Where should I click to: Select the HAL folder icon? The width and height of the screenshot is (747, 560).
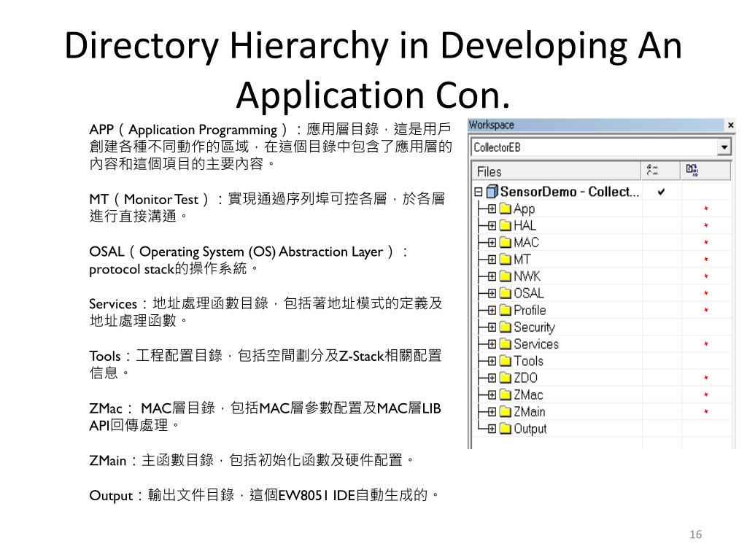(x=505, y=226)
